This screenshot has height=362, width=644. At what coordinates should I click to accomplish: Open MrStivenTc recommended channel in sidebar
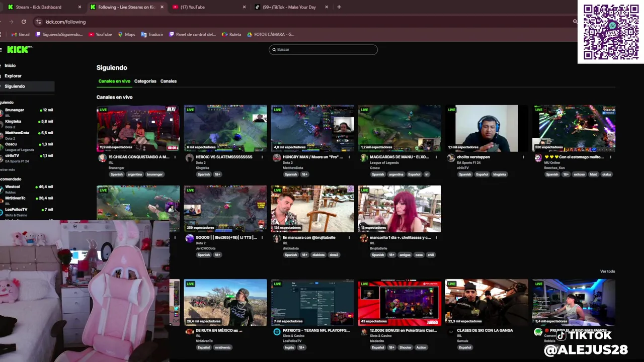pos(27,200)
